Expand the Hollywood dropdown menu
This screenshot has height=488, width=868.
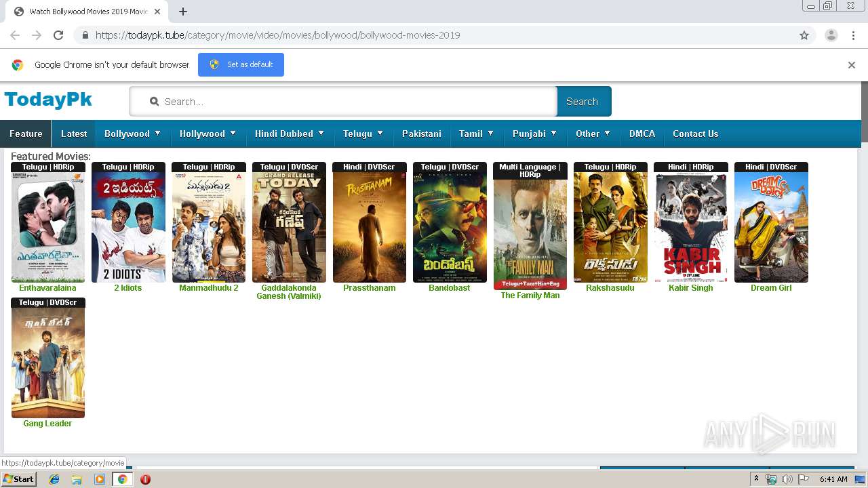208,134
